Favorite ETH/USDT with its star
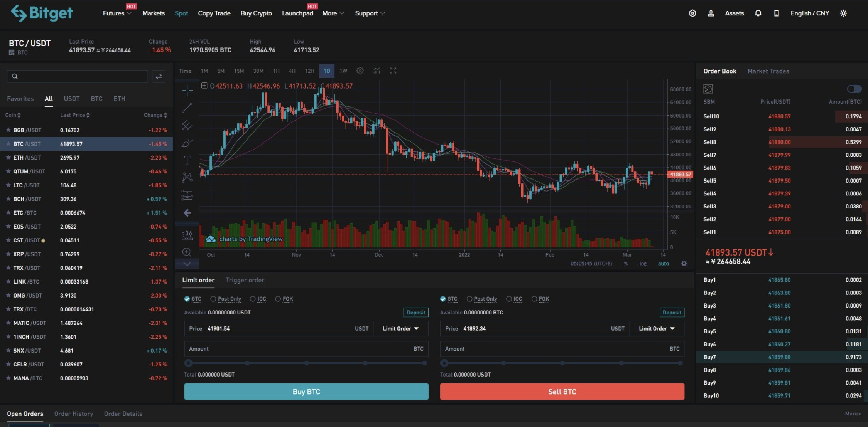Viewport: 868px width, 427px height. (8, 157)
